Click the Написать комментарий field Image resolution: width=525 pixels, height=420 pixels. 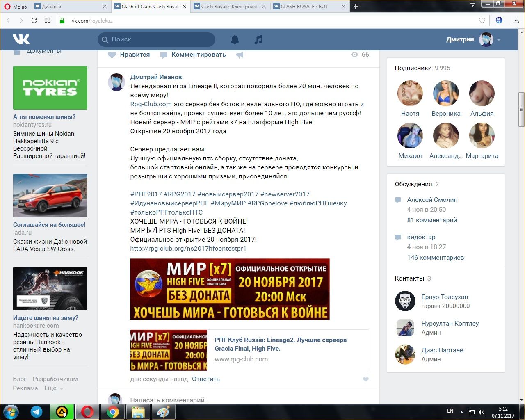(x=249, y=400)
